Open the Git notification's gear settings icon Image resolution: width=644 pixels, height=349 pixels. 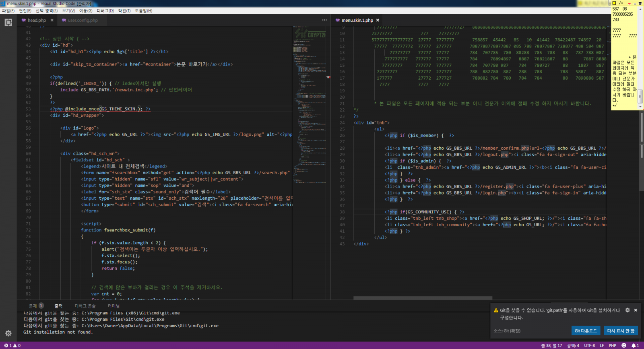click(627, 310)
